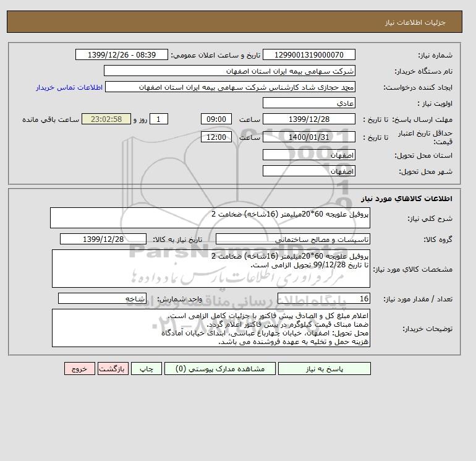Click the واحد شمارش label
Screen dimensions: 476x461
tap(179, 299)
